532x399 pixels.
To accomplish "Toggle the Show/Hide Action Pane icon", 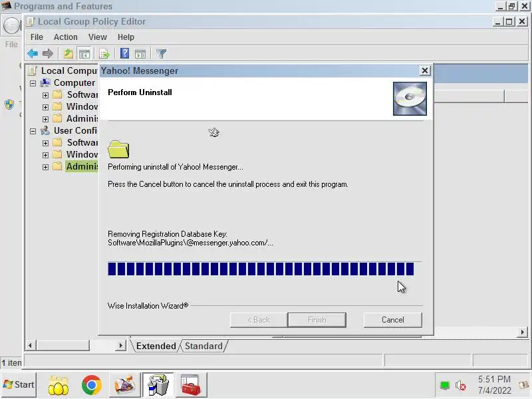I will [140, 53].
